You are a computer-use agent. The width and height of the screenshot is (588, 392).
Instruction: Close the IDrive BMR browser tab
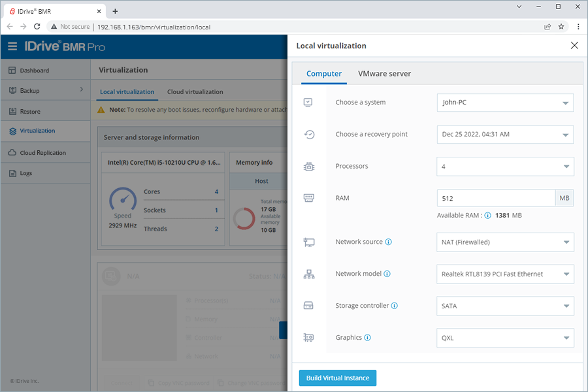pos(99,11)
